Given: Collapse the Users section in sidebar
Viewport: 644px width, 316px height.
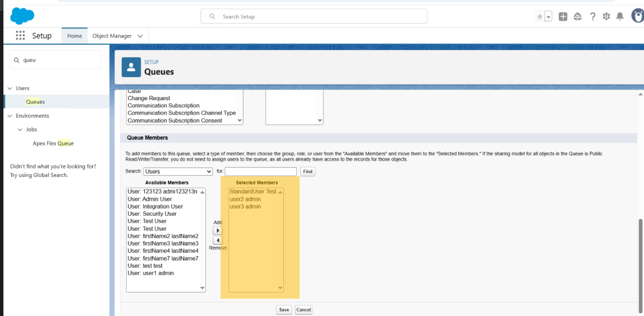Looking at the screenshot, I should pyautogui.click(x=10, y=89).
